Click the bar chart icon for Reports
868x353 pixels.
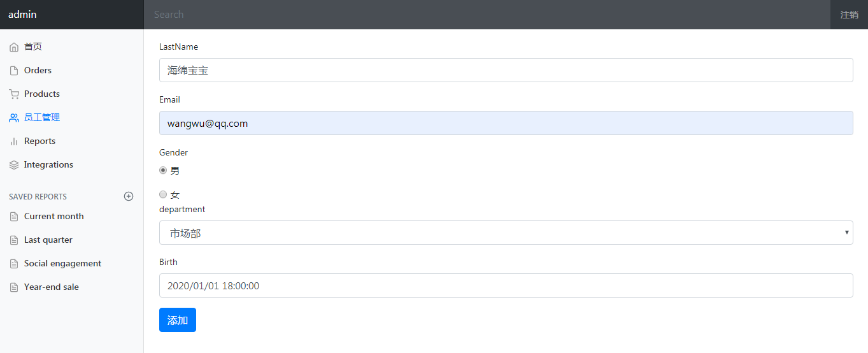tap(14, 141)
